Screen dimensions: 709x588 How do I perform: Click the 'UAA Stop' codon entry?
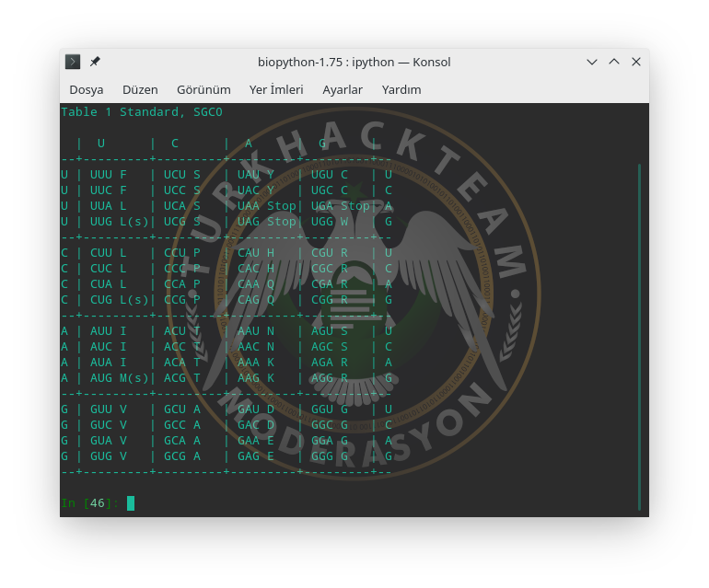tap(267, 206)
